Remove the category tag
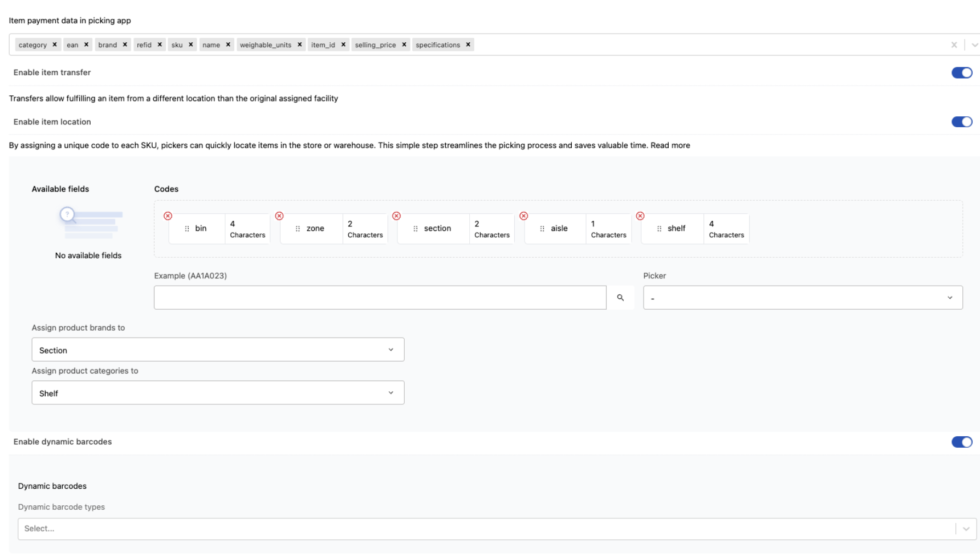 pos(55,44)
